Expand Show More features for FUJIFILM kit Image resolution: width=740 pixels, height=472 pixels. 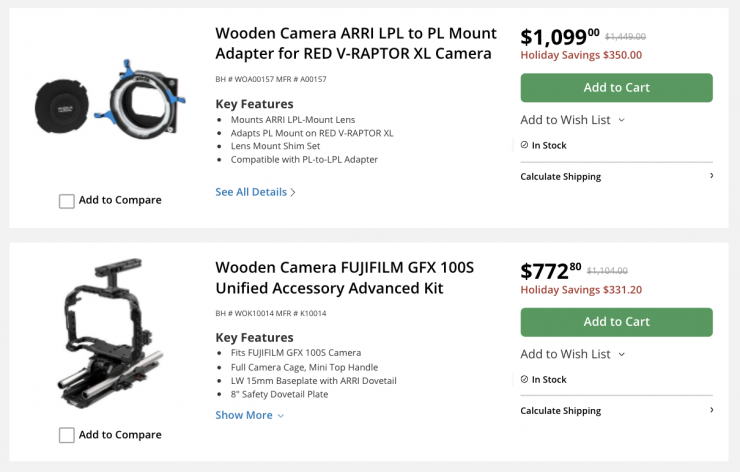[249, 415]
